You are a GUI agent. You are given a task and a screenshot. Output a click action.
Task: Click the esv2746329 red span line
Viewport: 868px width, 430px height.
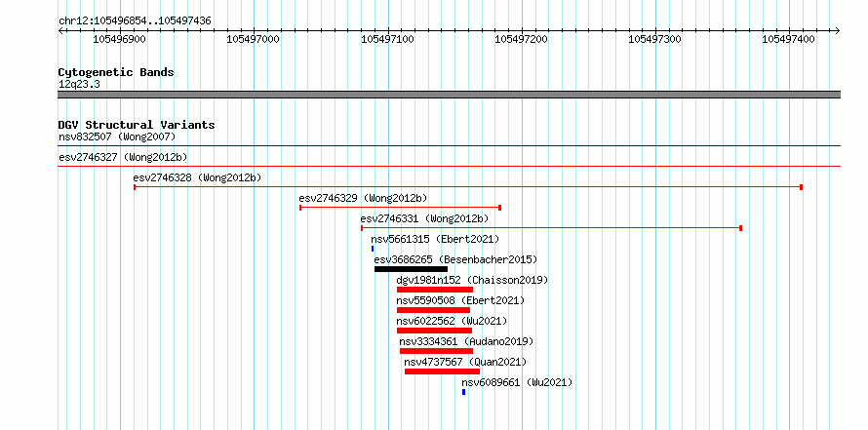[400, 208]
